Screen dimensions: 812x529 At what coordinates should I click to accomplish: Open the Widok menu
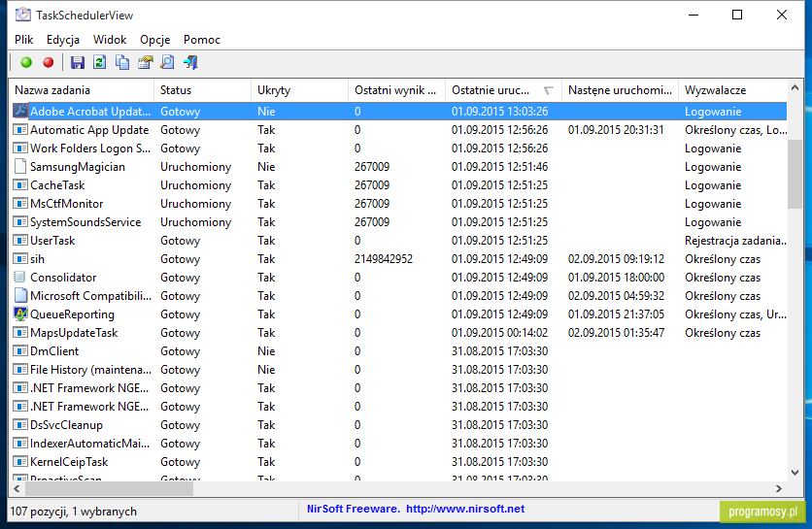[x=110, y=40]
